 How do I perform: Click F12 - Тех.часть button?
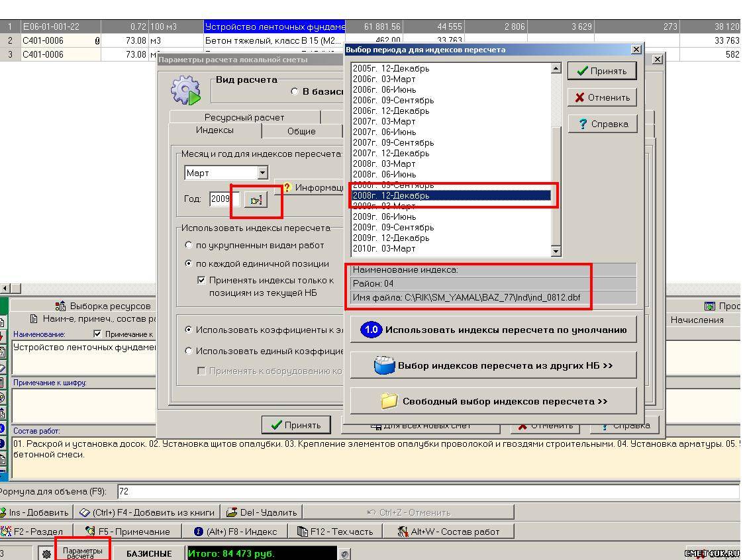tap(336, 532)
